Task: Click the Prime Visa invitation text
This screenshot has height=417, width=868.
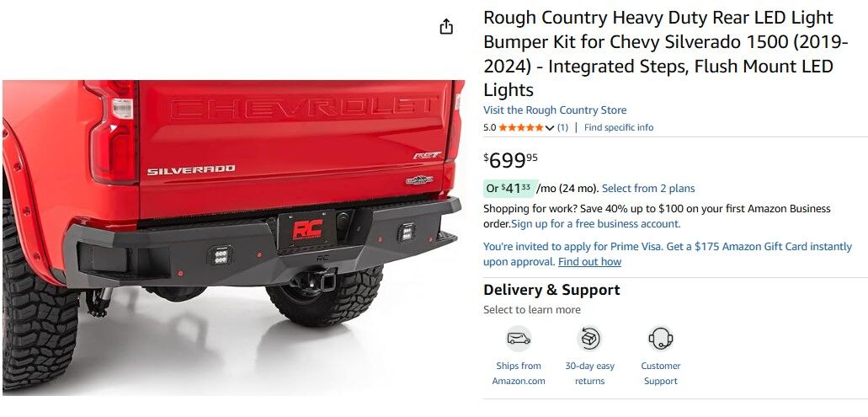Action: pos(667,247)
